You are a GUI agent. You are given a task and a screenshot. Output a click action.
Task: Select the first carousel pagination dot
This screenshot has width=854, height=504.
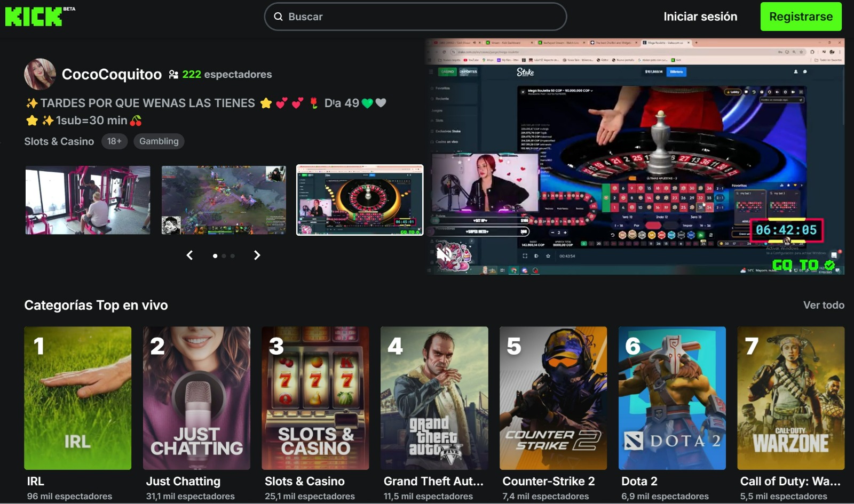point(215,256)
